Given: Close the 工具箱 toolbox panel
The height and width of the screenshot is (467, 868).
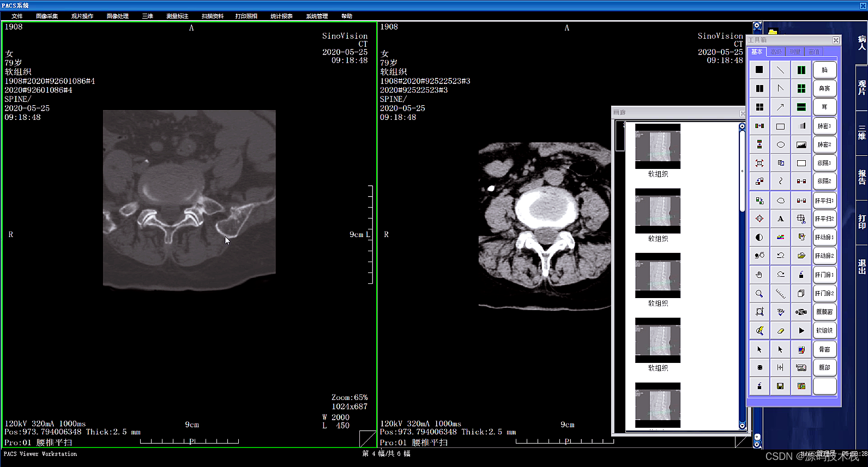Looking at the screenshot, I should pos(836,40).
